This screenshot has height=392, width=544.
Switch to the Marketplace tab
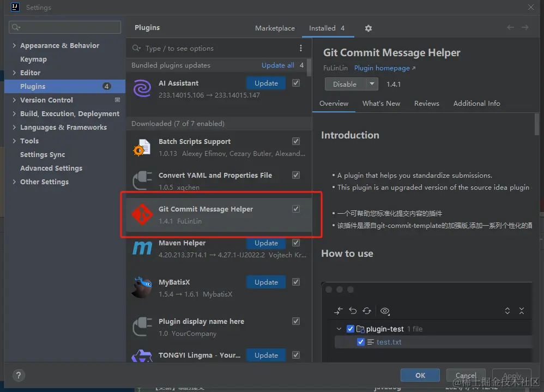pyautogui.click(x=275, y=28)
